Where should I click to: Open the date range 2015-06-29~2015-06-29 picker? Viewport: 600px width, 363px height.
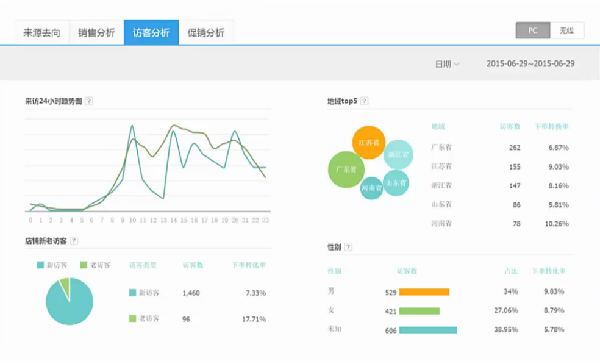pyautogui.click(x=530, y=63)
